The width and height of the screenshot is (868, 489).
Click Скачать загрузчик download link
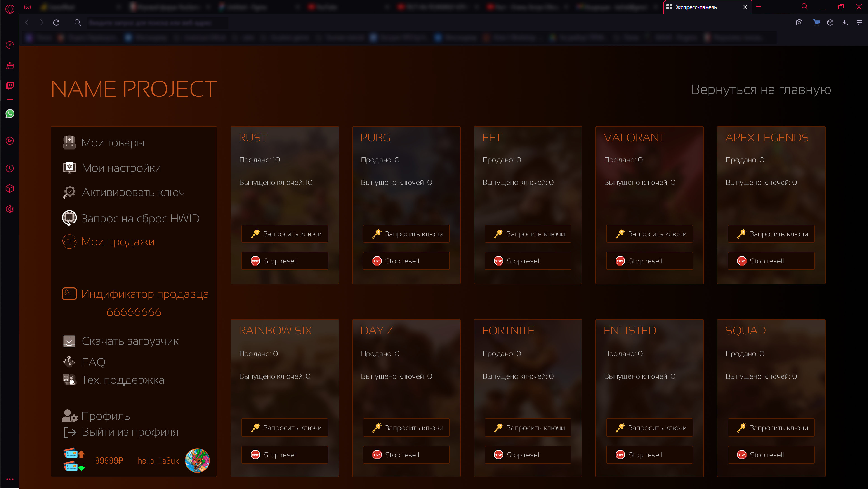121,341
